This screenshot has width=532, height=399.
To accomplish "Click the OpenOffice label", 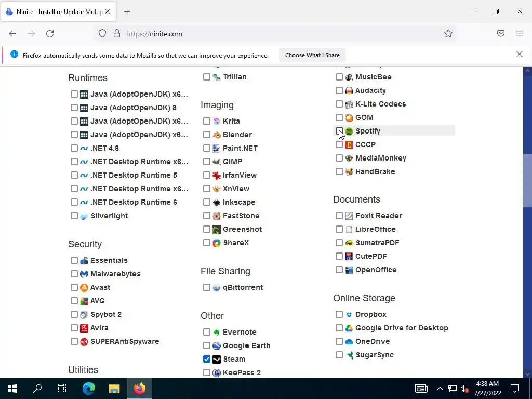I will tap(376, 270).
